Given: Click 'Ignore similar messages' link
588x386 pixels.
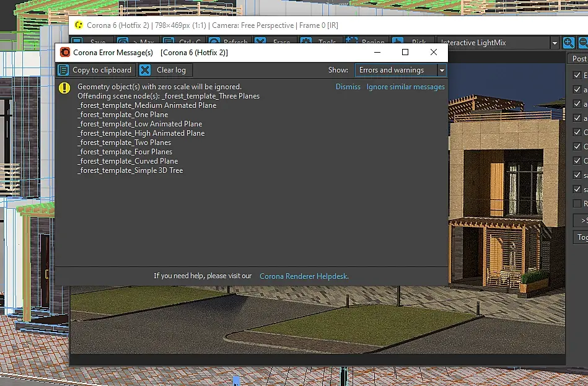Looking at the screenshot, I should coord(405,87).
